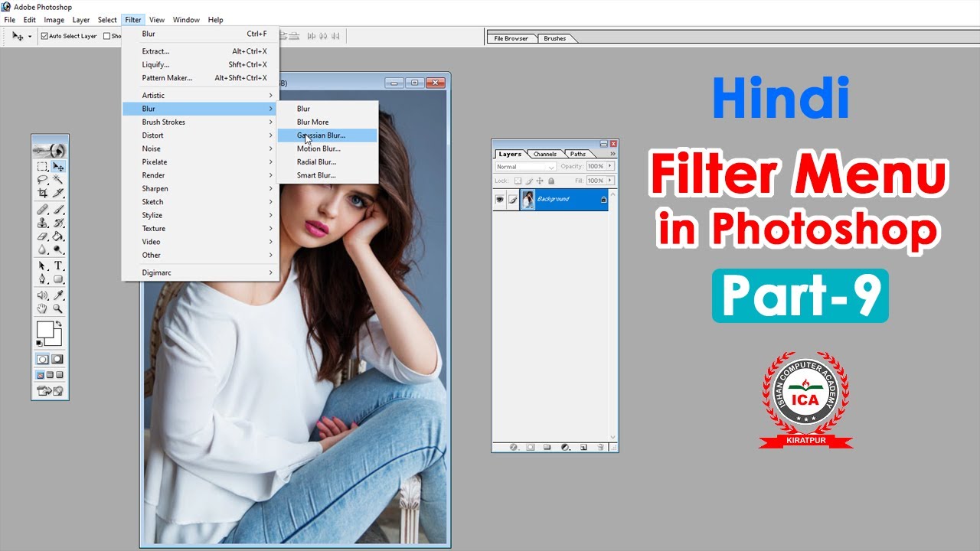Select the Move tool in toolbox
The height and width of the screenshot is (551, 980).
tap(58, 166)
